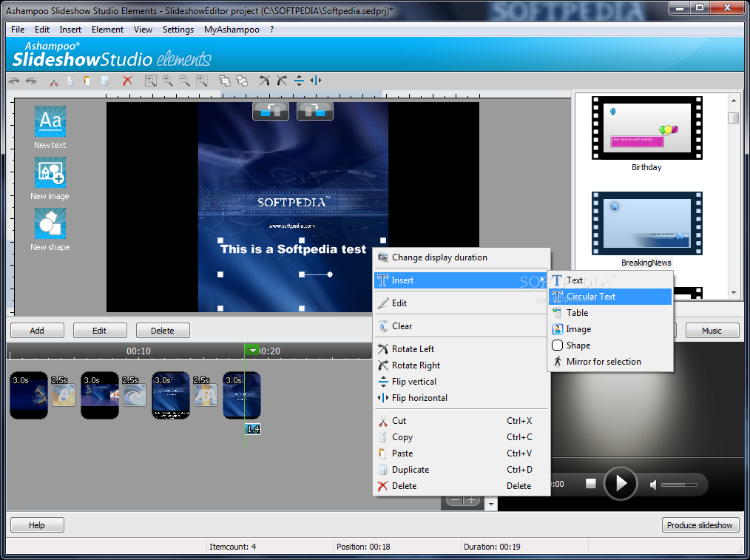Click the speaker volume icon in the player
Viewport: 750px width, 560px height.
pyautogui.click(x=653, y=485)
